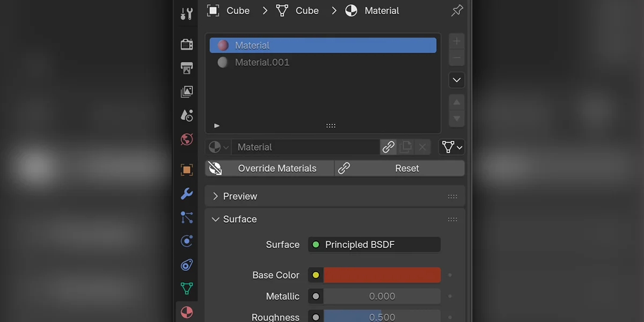Viewport: 644px width, 322px height.
Task: Toggle Fake User link for Material
Action: point(388,147)
